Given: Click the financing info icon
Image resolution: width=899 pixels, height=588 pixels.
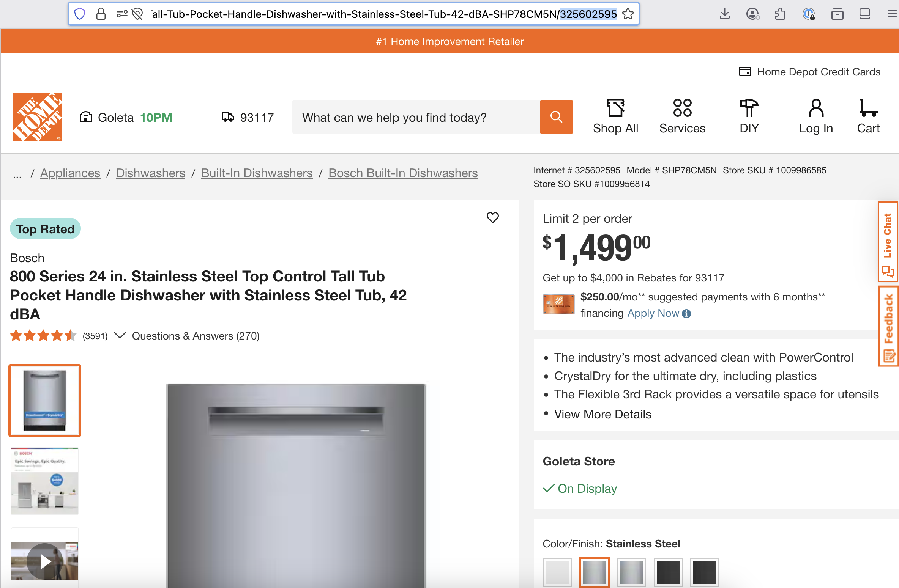Looking at the screenshot, I should click(x=686, y=314).
